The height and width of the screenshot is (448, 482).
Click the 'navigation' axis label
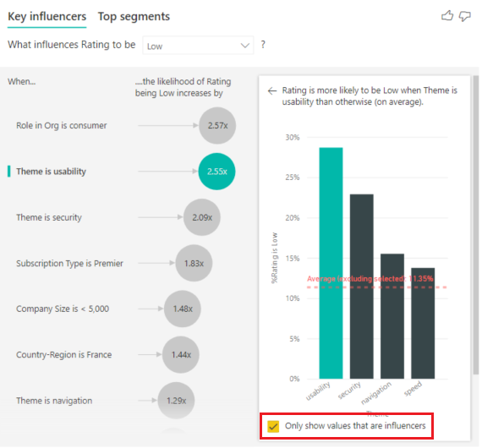[x=376, y=393]
